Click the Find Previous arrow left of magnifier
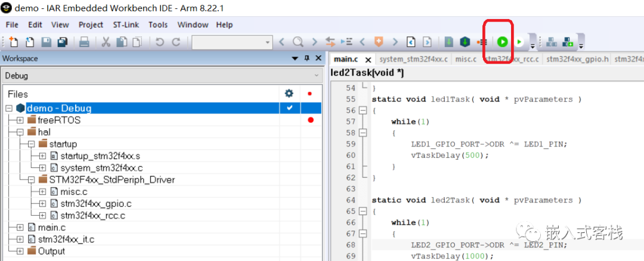 coord(281,42)
